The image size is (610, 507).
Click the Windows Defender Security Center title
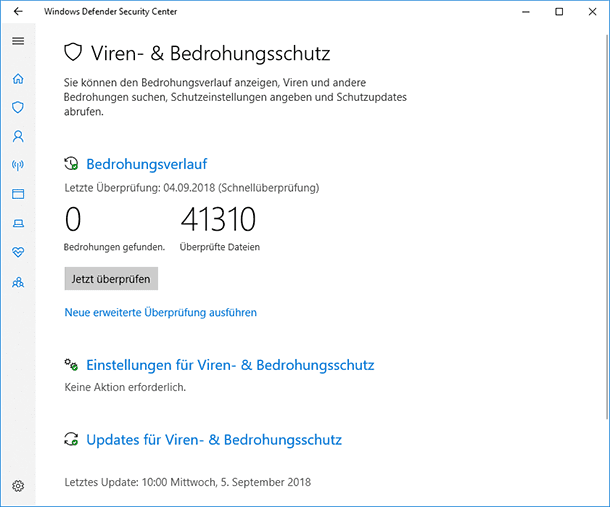point(110,12)
